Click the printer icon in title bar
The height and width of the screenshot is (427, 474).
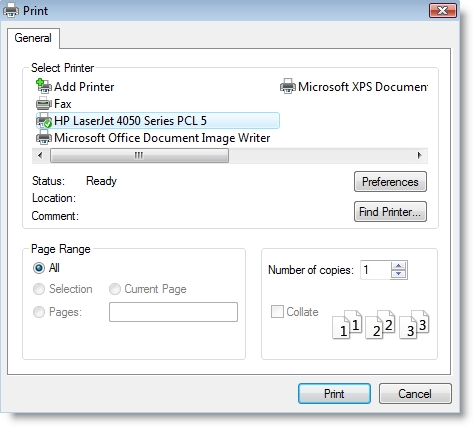point(11,10)
